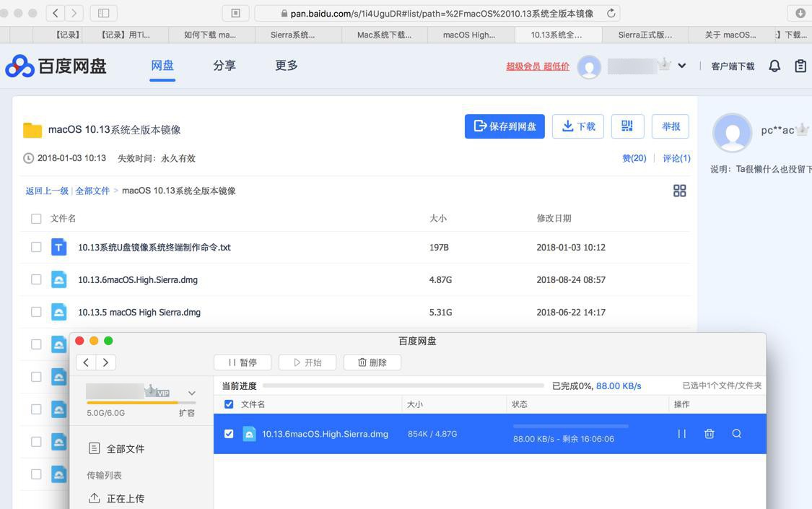Open the 更多 menu
The image size is (812, 509).
tap(287, 66)
